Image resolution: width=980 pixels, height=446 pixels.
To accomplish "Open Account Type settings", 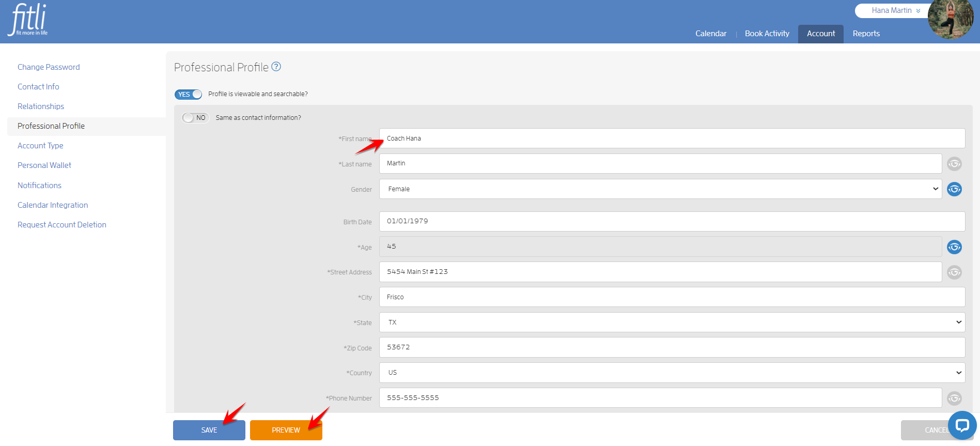I will tap(40, 146).
